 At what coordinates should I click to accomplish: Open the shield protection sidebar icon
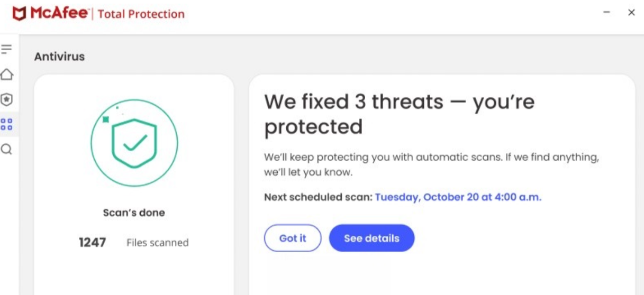(x=6, y=99)
